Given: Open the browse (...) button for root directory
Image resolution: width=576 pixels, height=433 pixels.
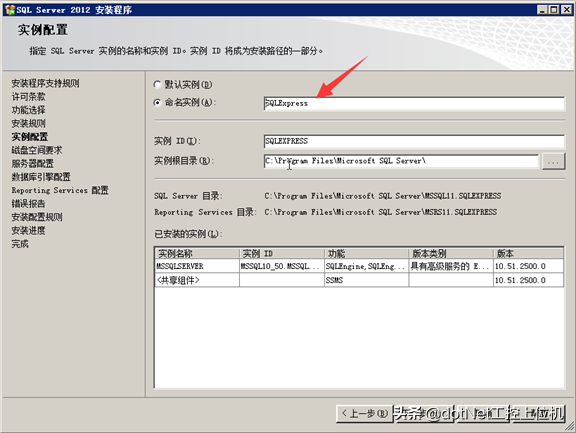Looking at the screenshot, I should 553,161.
